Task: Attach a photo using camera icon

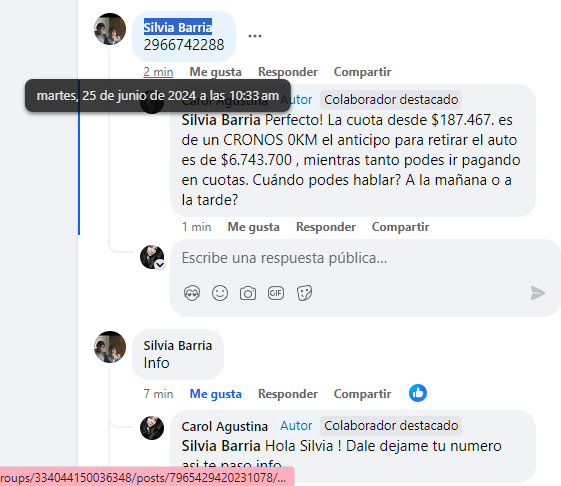Action: 248,293
